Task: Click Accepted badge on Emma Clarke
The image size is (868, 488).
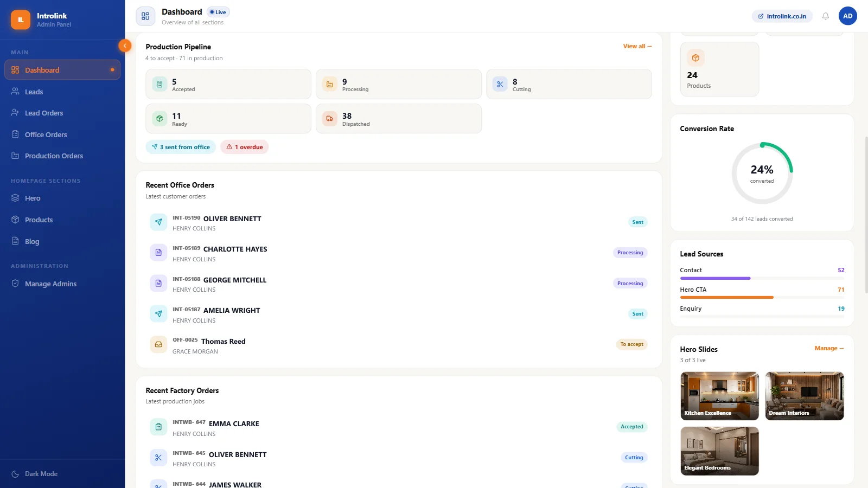Action: coord(632,427)
